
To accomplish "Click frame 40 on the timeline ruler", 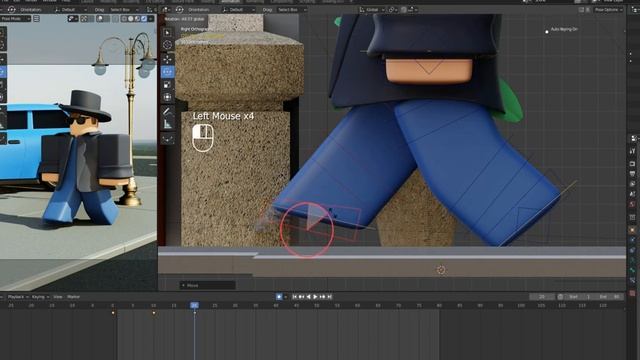I will (x=276, y=305).
